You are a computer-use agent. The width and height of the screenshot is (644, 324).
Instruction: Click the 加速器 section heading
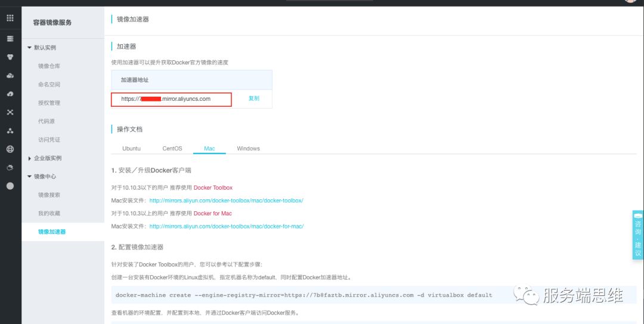[x=126, y=47]
